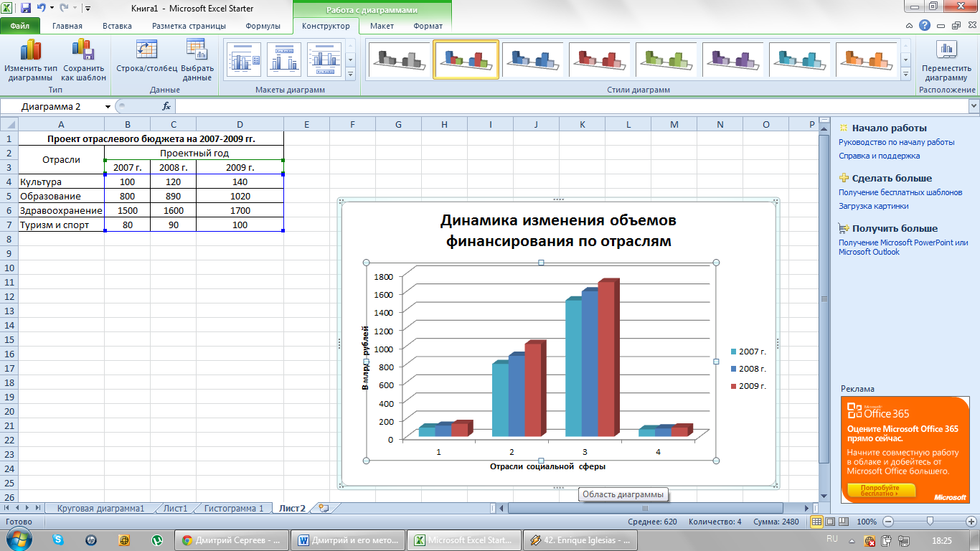
Task: Switch to sheet Круговая диаграмма1
Action: click(x=100, y=508)
